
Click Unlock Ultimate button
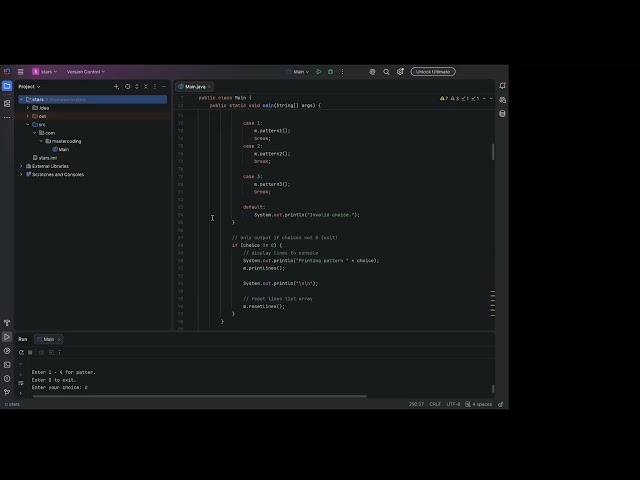pos(433,72)
